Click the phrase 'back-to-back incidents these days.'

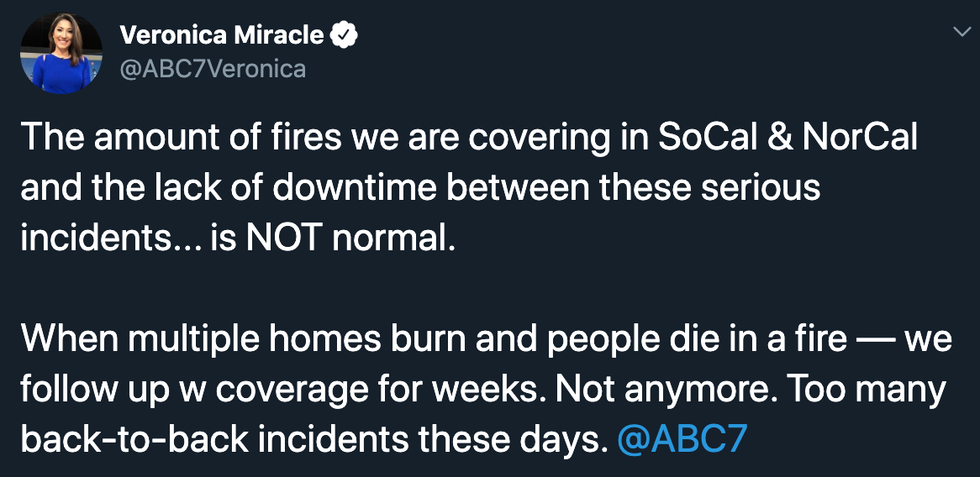pos(314,439)
